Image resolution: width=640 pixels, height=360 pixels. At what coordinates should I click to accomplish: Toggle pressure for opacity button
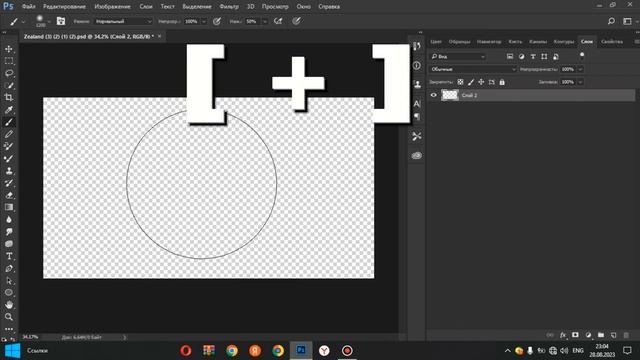click(x=217, y=21)
